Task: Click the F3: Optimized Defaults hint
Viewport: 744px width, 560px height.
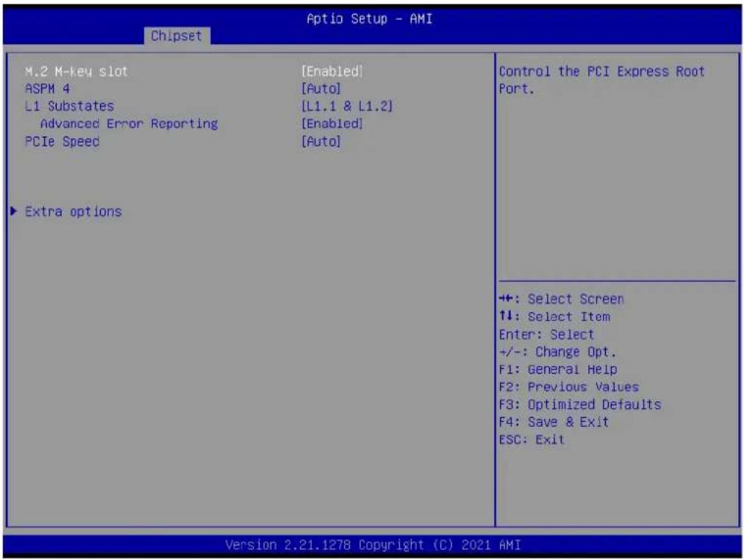Action: click(580, 404)
